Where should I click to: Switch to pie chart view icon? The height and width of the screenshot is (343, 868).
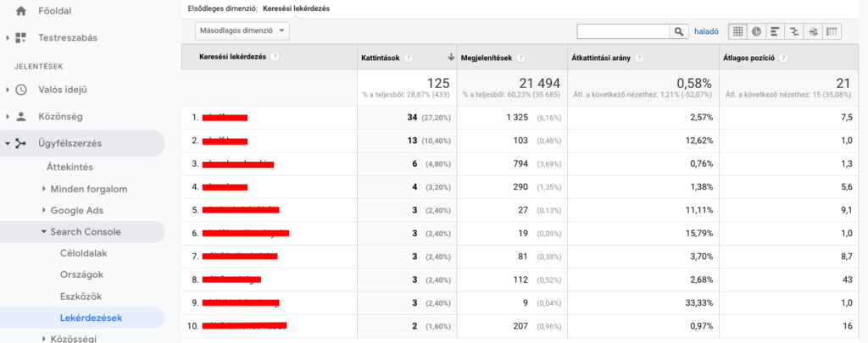(756, 31)
